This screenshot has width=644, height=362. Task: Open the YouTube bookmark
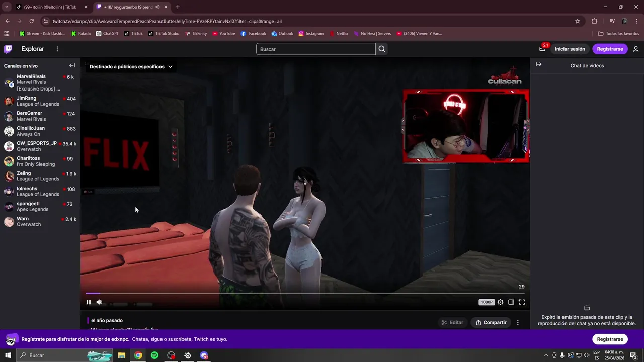pyautogui.click(x=223, y=34)
